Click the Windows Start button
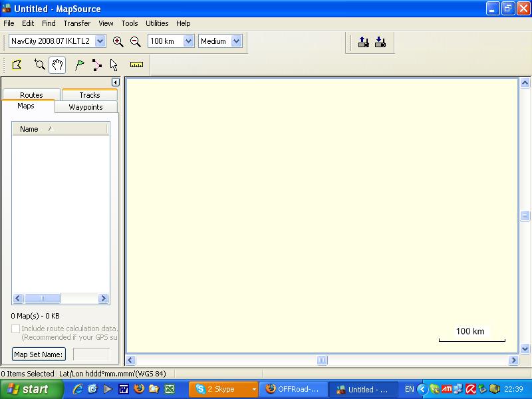 (28, 389)
